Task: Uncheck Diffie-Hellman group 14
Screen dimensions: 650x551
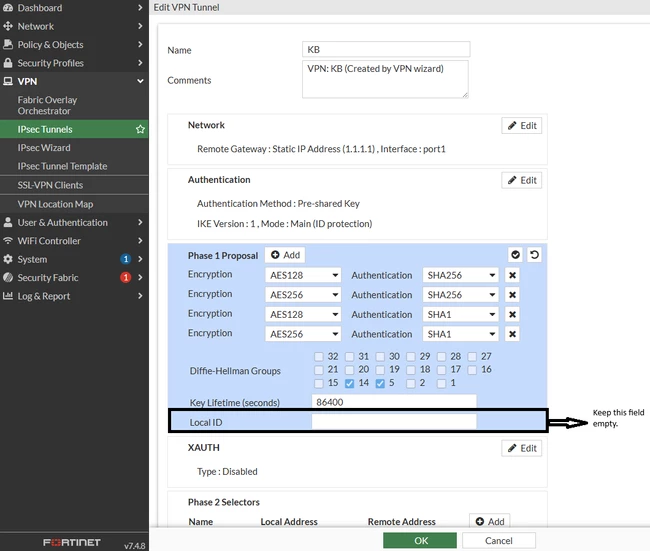Action: pyautogui.click(x=349, y=383)
